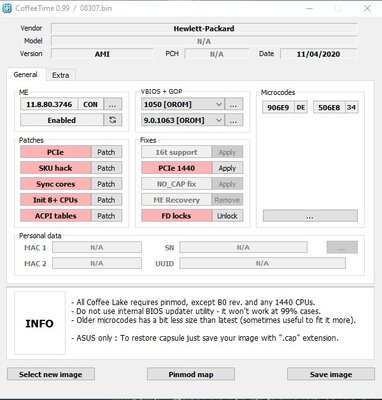Click Save image button

pos(331,374)
